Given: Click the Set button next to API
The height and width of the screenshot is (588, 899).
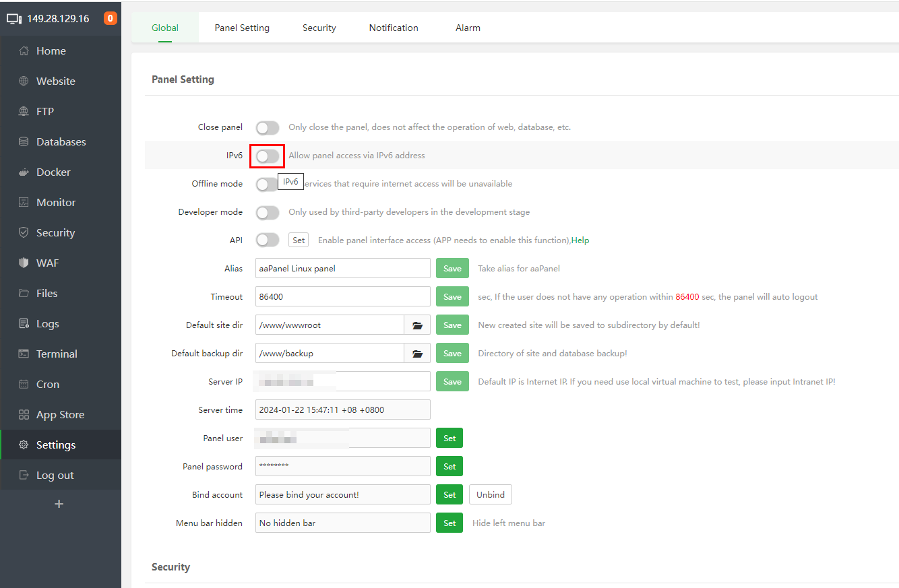Looking at the screenshot, I should (299, 240).
